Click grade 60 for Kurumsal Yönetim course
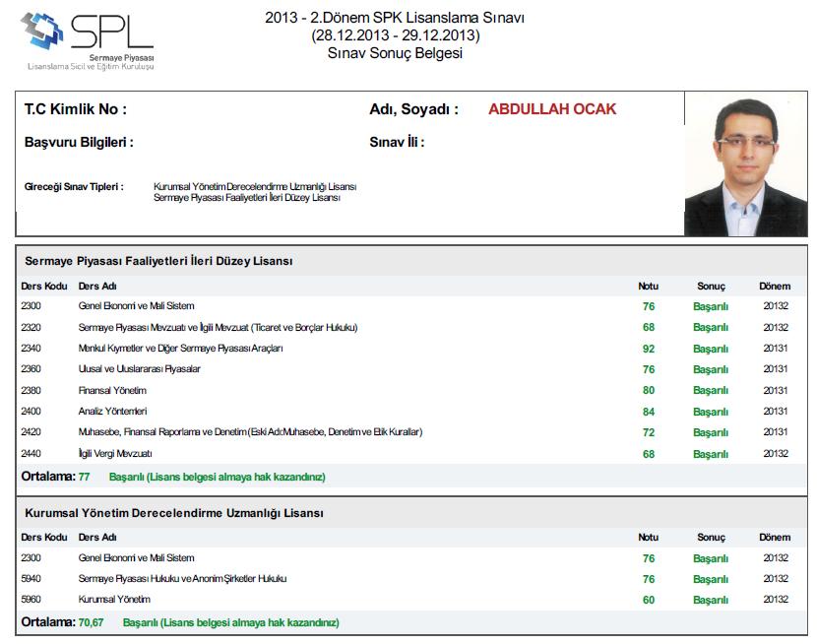Screen dimensions: 817x644 click(649, 600)
